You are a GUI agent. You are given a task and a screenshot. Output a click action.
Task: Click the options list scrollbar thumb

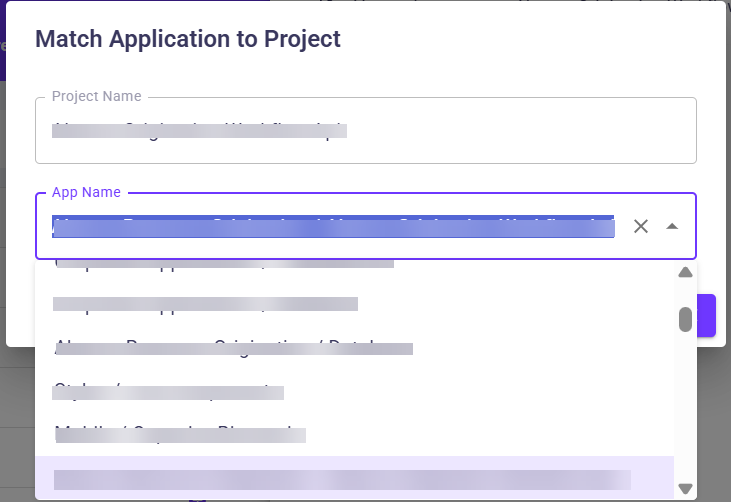pyautogui.click(x=685, y=319)
